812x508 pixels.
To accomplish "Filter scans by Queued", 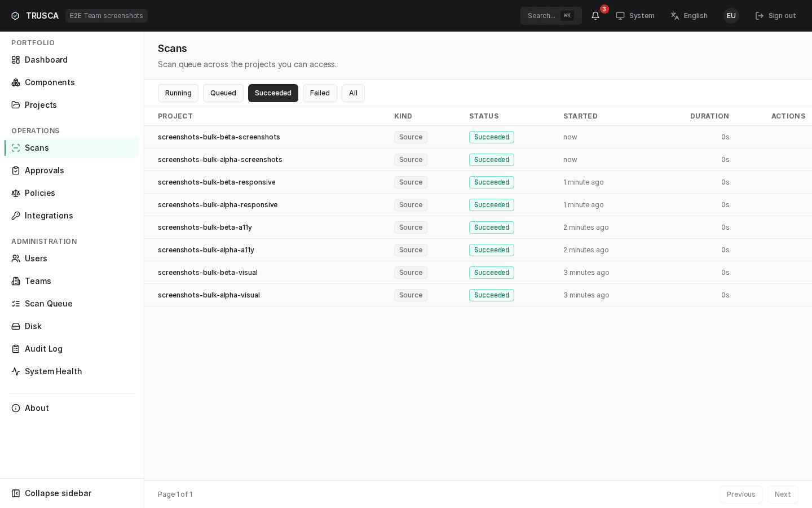I will (223, 93).
